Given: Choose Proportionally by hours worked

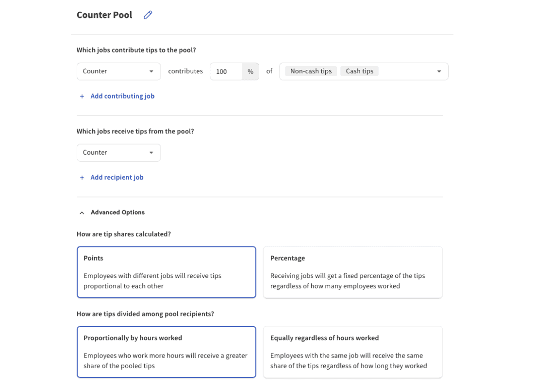Looking at the screenshot, I should (166, 352).
